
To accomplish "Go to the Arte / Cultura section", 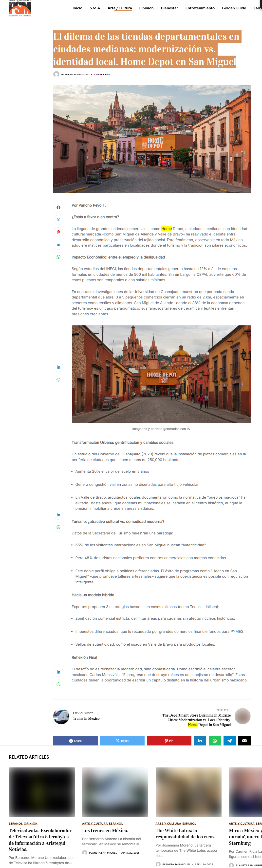I will (119, 8).
